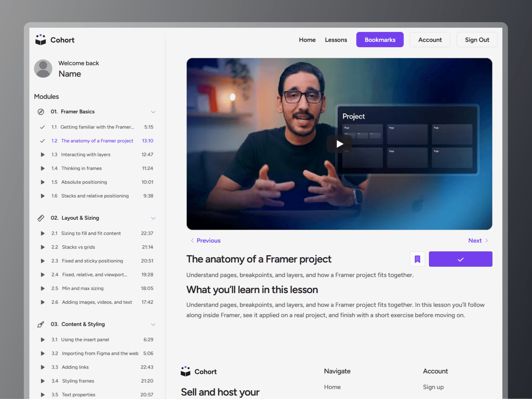Image resolution: width=532 pixels, height=399 pixels.
Task: Click play icon for Interacting with layers
Action: point(43,155)
